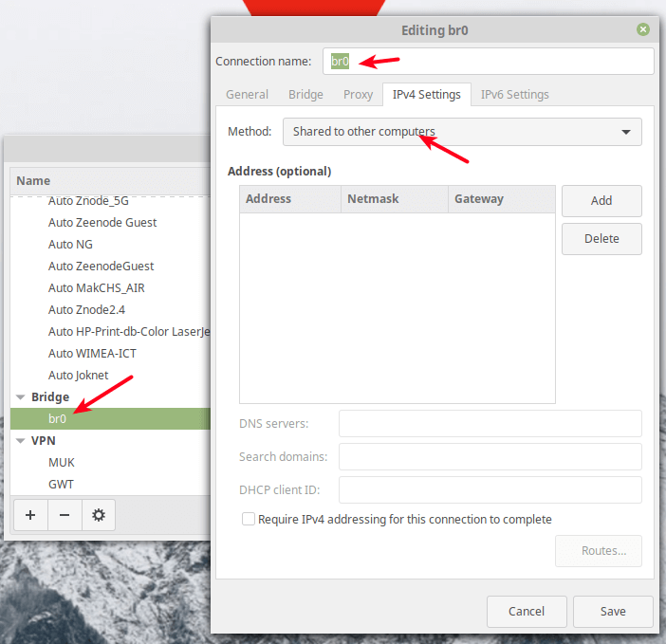Select Auto NG connection
The width and height of the screenshot is (666, 644).
[110, 245]
